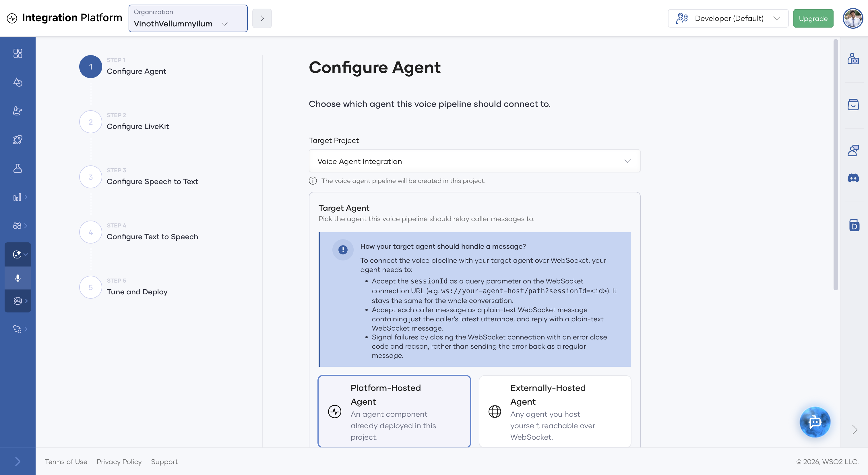Open the Privacy Policy link
Image resolution: width=868 pixels, height=475 pixels.
[119, 462]
